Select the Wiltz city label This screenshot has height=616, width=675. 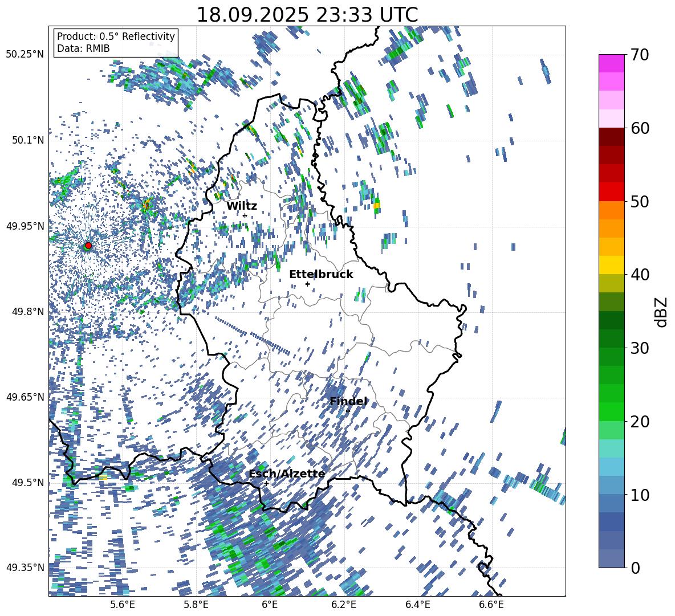[242, 206]
